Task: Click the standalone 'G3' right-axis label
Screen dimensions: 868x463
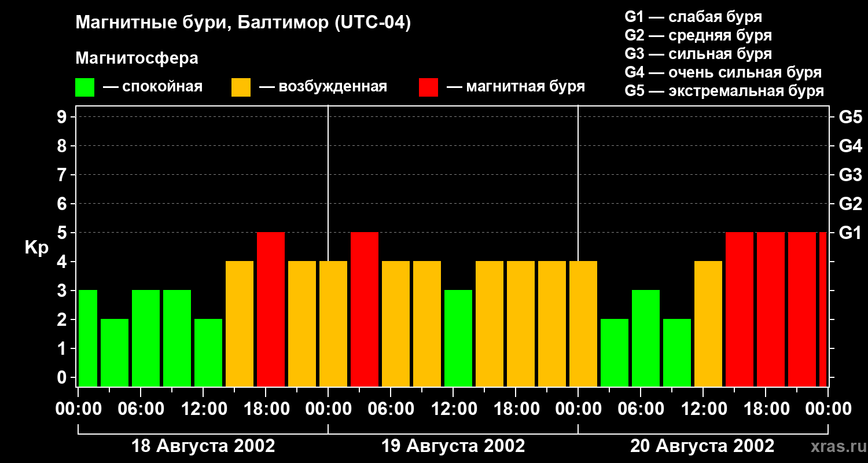Action: pyautogui.click(x=851, y=175)
